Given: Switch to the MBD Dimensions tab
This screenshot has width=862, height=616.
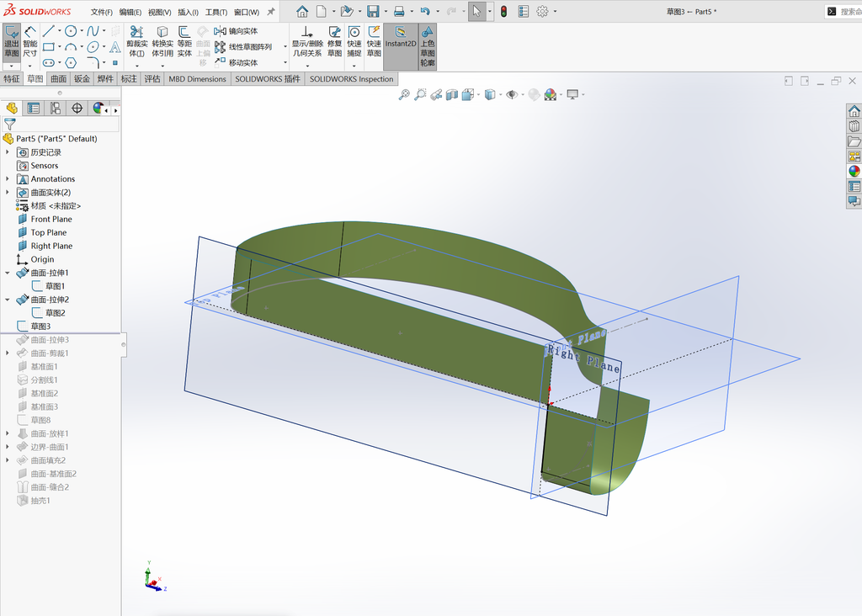Looking at the screenshot, I should click(x=197, y=78).
